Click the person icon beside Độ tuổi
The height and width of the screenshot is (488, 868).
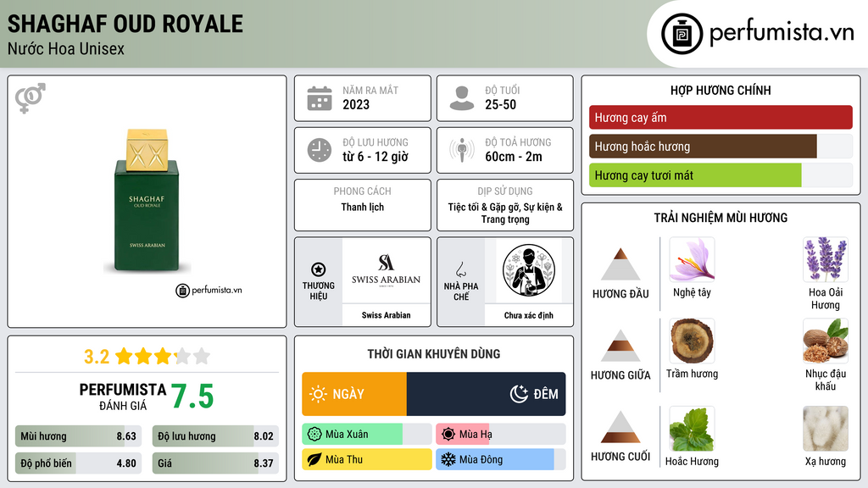[462, 98]
